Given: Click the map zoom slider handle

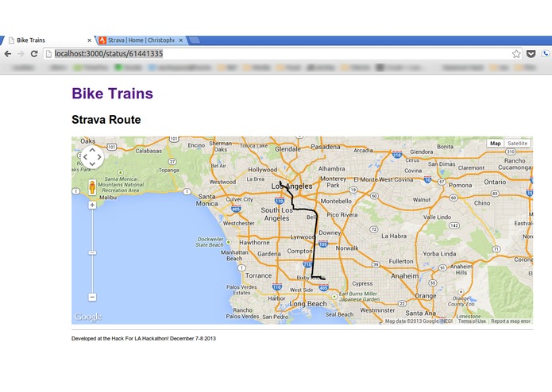Looking at the screenshot, I should click(92, 253).
